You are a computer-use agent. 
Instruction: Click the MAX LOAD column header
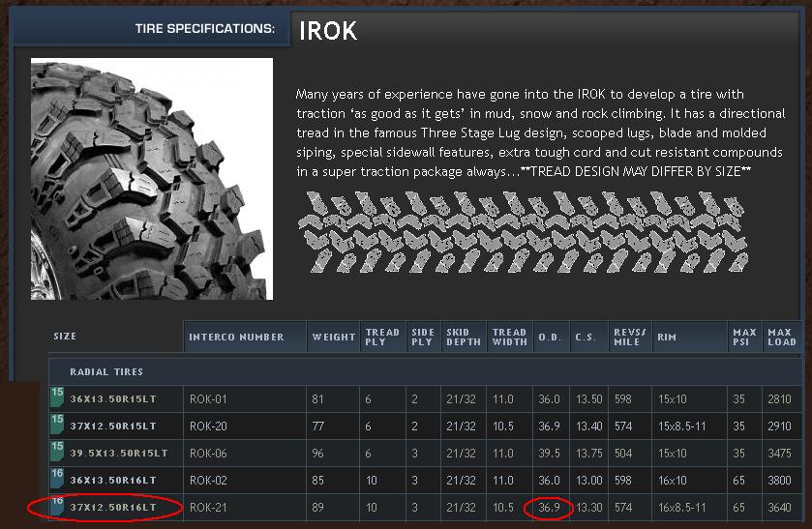pyautogui.click(x=781, y=337)
